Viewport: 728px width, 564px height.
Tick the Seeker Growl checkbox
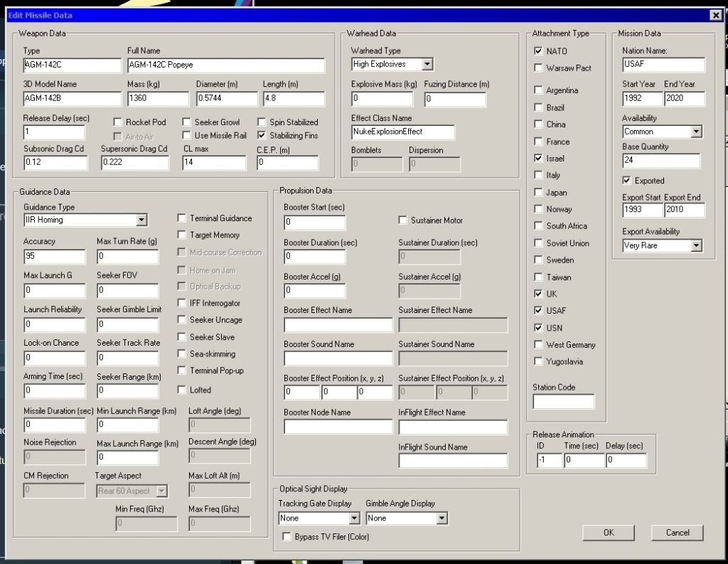[x=186, y=122]
